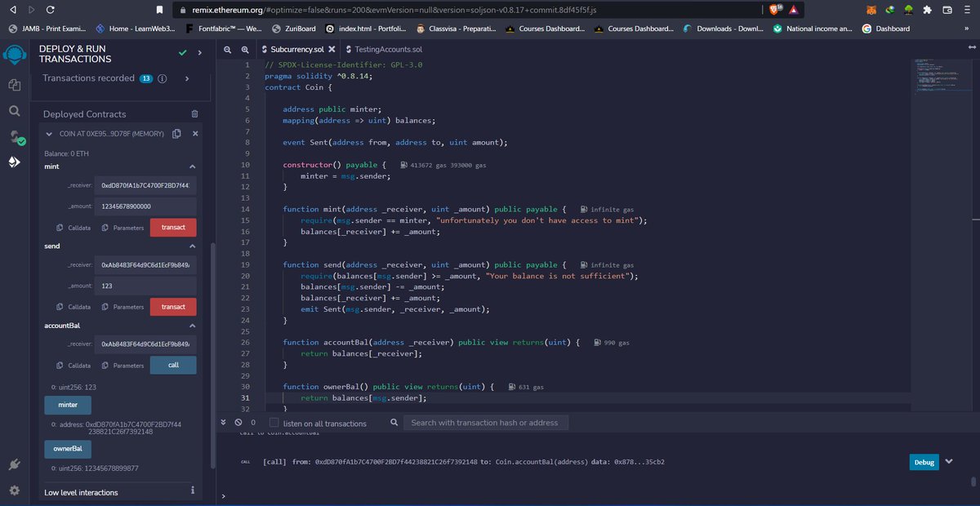980x506 pixels.
Task: Toggle listen on all transactions checkbox
Action: [x=274, y=423]
